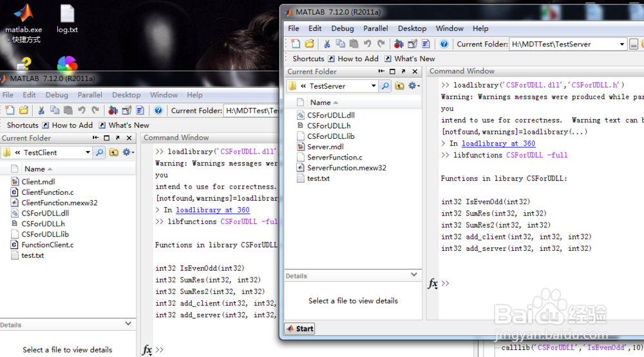Screen dimensions: 644x357
Task: Click Open File icon in TestClient MATLAB toolbar
Action: [x=24, y=111]
